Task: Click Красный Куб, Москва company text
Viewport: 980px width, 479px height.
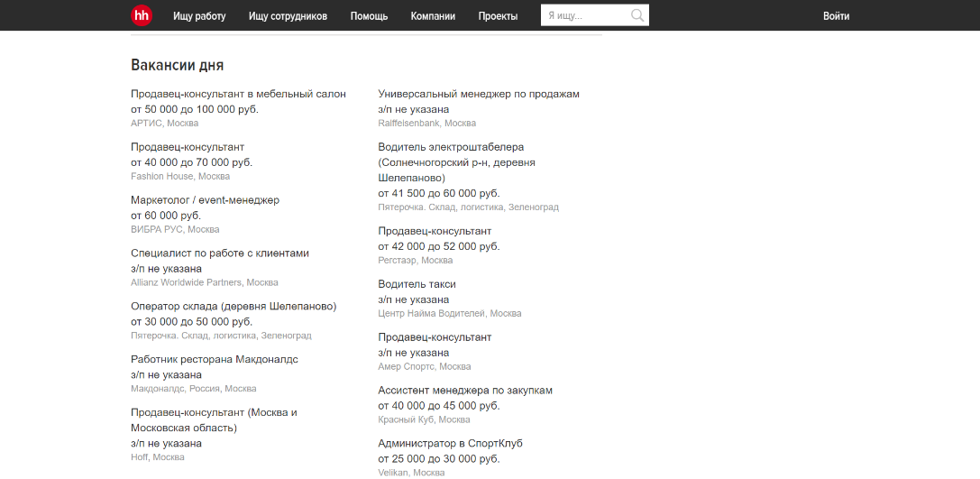Action: click(x=424, y=419)
